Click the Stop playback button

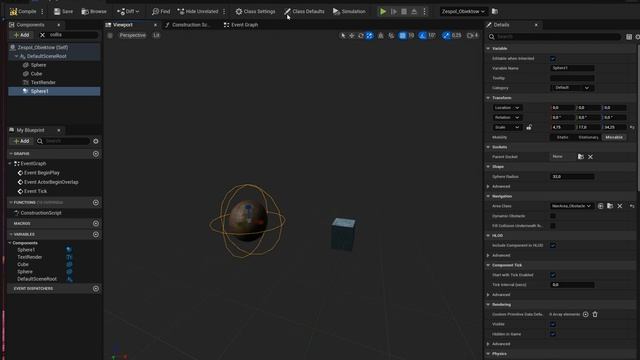404,11
